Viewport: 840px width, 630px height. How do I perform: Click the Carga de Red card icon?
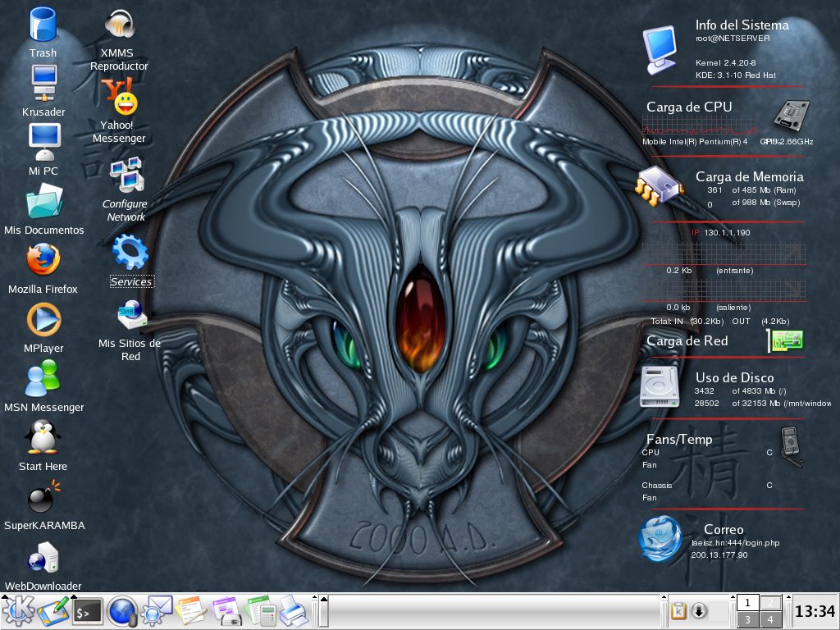[785, 340]
